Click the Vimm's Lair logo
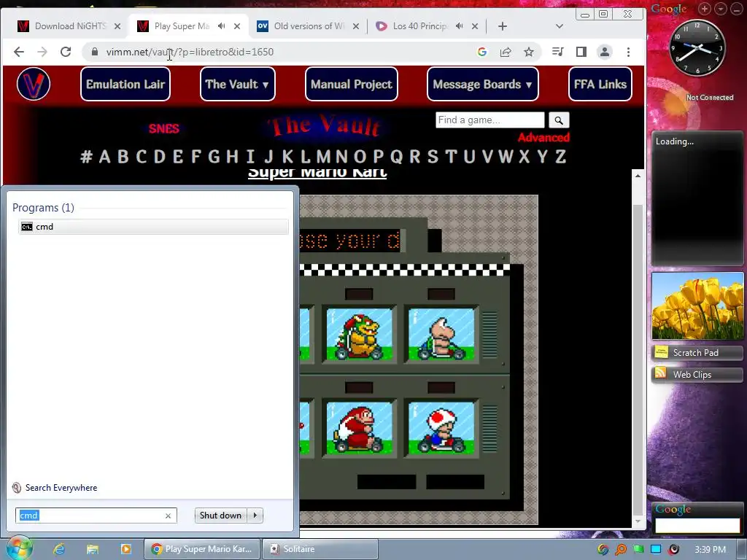The height and width of the screenshot is (560, 747). point(34,85)
